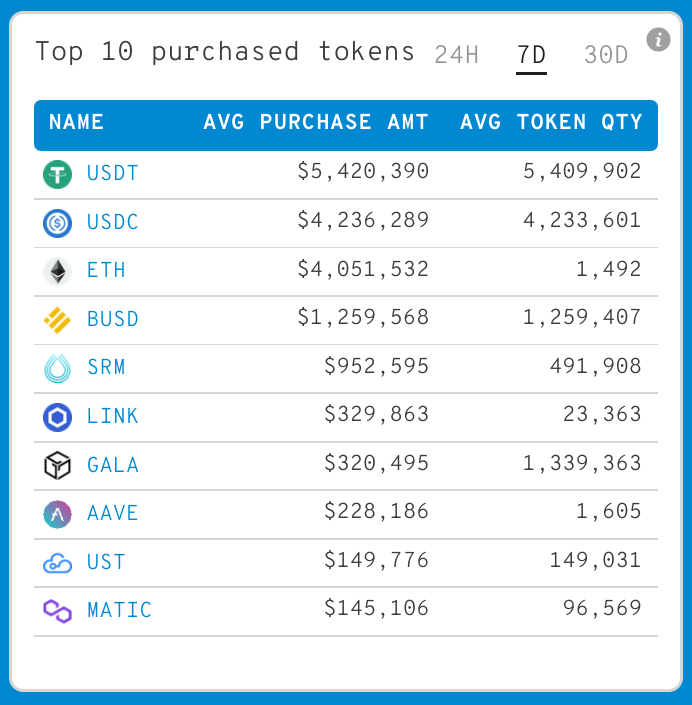
Task: Click the UST cloud icon
Action: click(x=58, y=563)
